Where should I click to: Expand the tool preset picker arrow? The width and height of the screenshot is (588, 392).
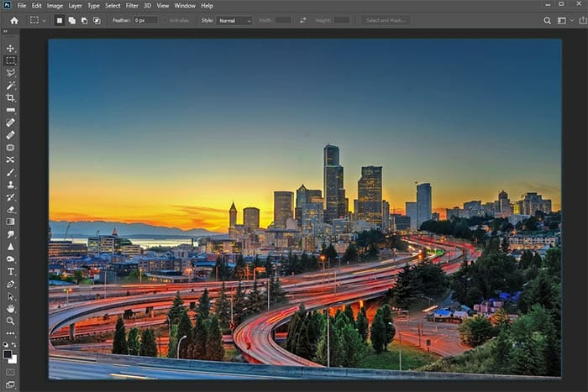tap(45, 20)
